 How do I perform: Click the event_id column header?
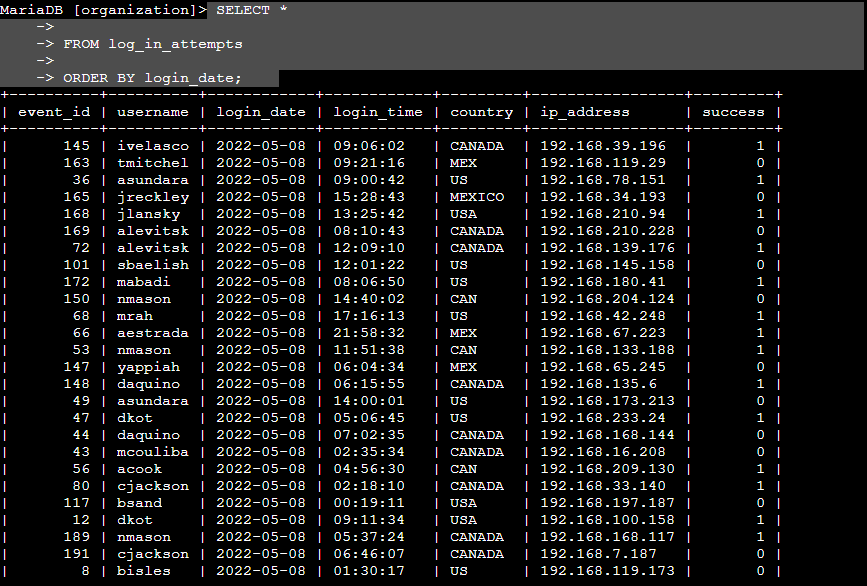point(53,111)
